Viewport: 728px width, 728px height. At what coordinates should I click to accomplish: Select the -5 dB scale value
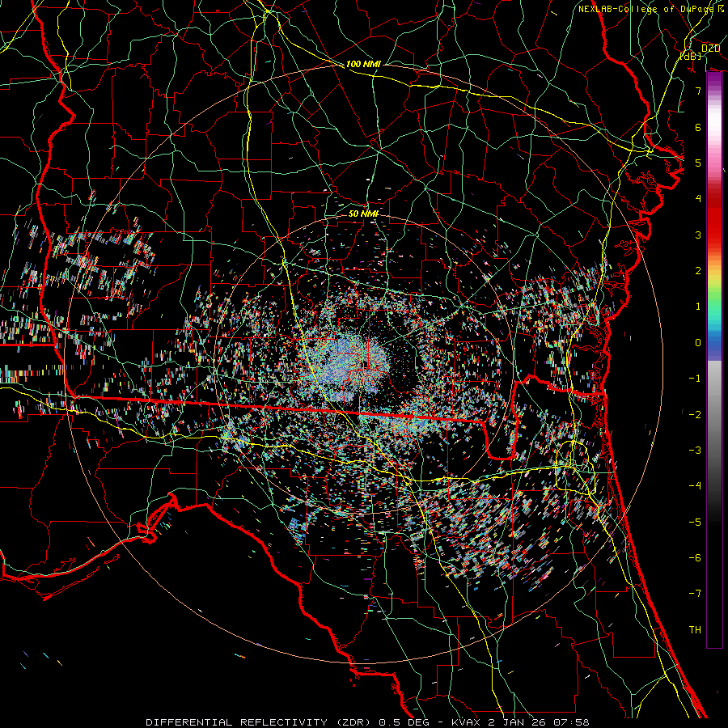(695, 523)
